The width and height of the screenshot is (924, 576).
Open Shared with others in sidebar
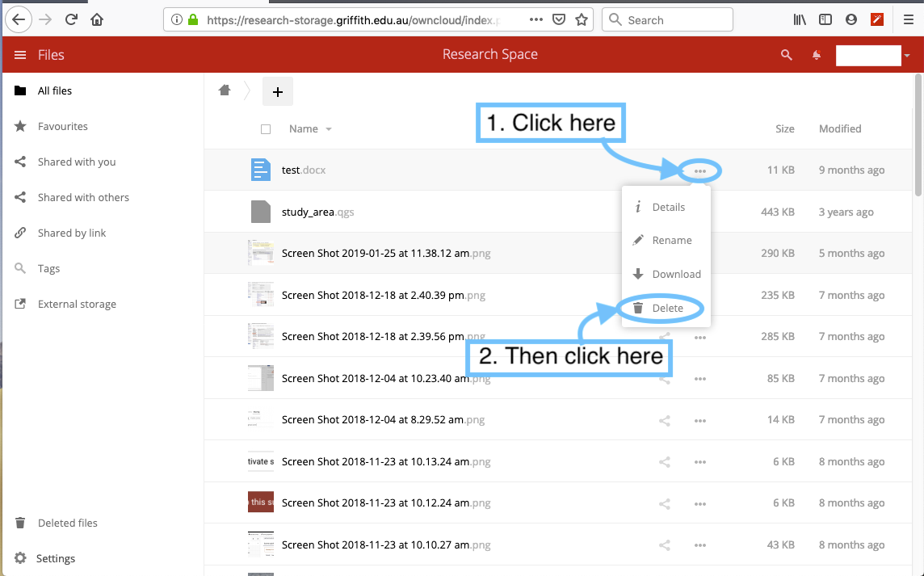tap(83, 197)
